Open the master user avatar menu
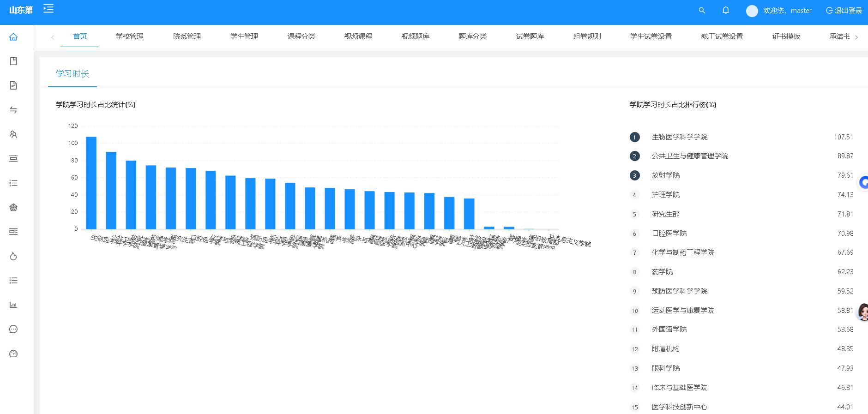868x414 pixels. (752, 11)
